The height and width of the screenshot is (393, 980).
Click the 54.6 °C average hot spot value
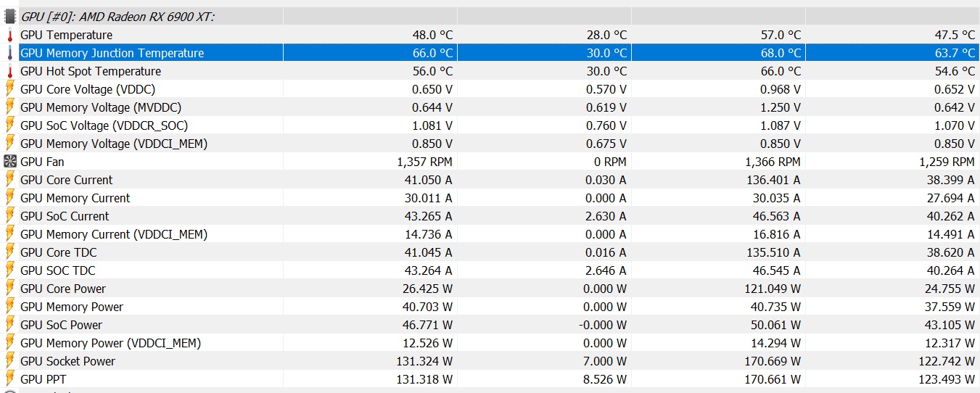tap(955, 71)
